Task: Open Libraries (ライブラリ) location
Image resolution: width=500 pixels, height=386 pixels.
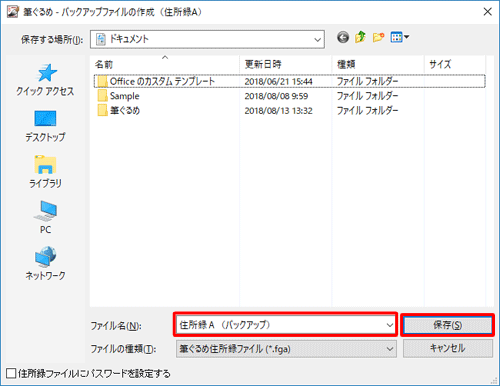Action: coord(45,172)
